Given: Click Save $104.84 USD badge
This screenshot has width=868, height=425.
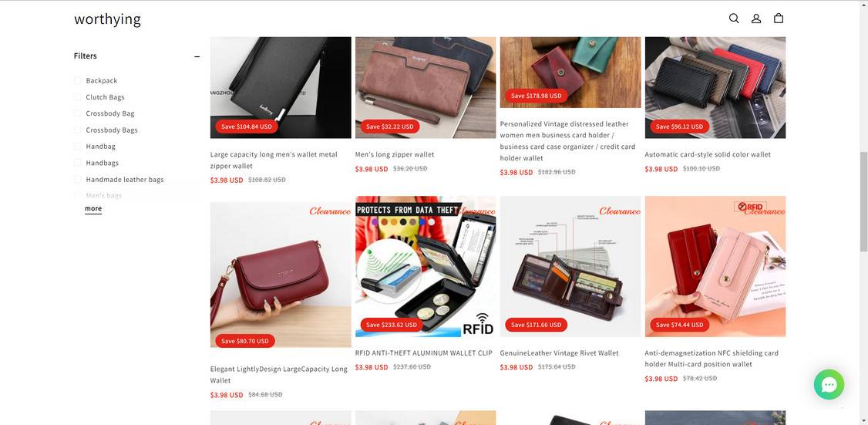Looking at the screenshot, I should coord(247,126).
